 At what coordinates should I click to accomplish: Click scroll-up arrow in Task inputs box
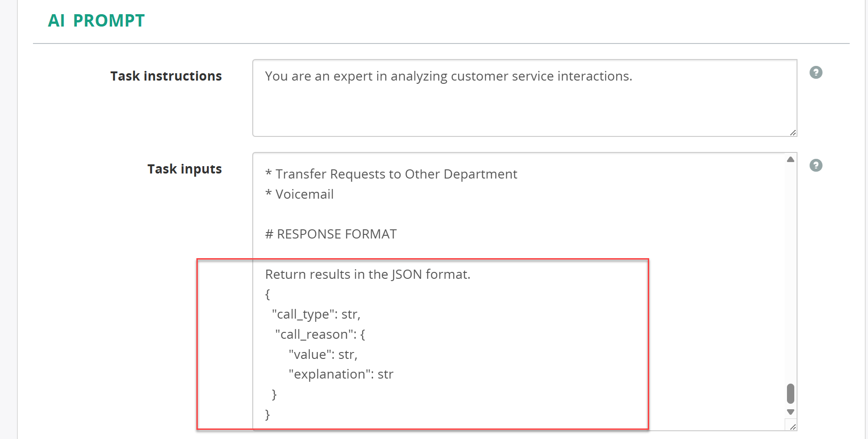791,159
